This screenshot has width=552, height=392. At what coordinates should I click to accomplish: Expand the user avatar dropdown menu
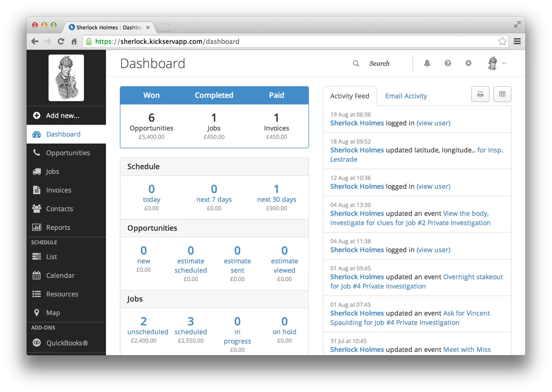click(x=497, y=63)
